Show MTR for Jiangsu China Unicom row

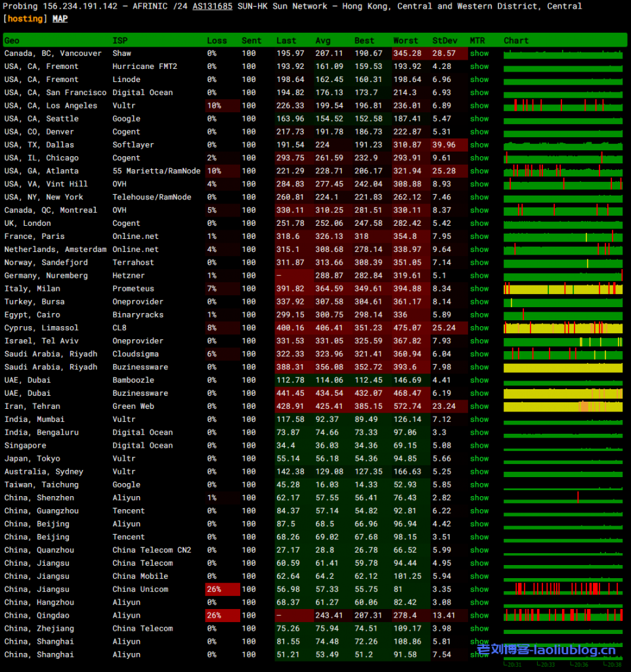pos(479,589)
